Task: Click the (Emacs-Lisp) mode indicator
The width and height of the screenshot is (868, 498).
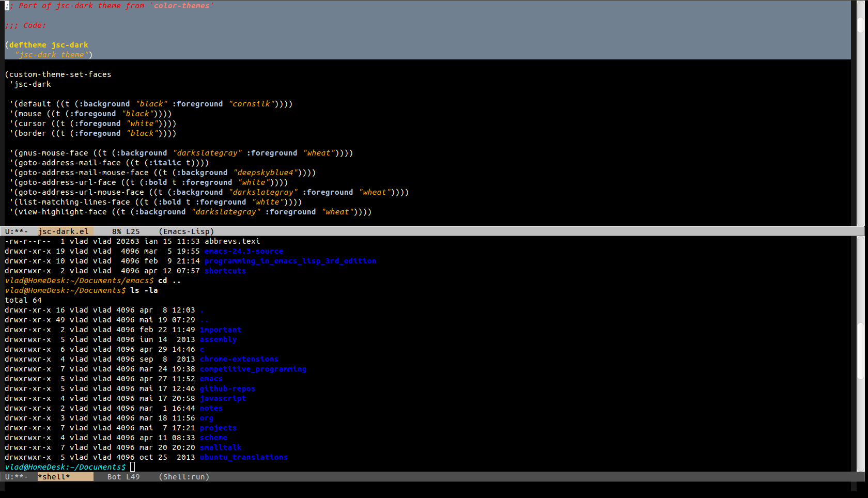Action: (x=187, y=231)
